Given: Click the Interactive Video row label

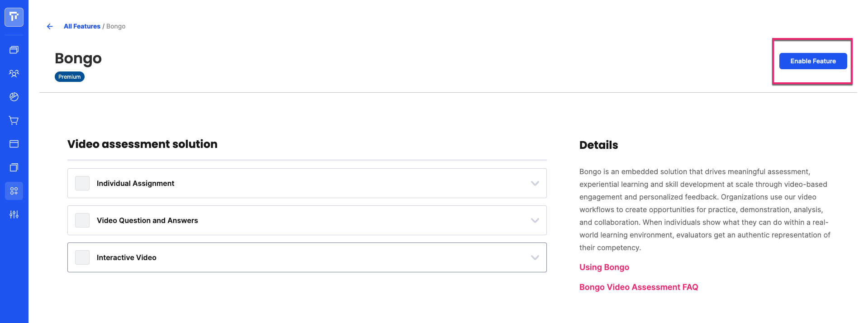Looking at the screenshot, I should click(127, 257).
